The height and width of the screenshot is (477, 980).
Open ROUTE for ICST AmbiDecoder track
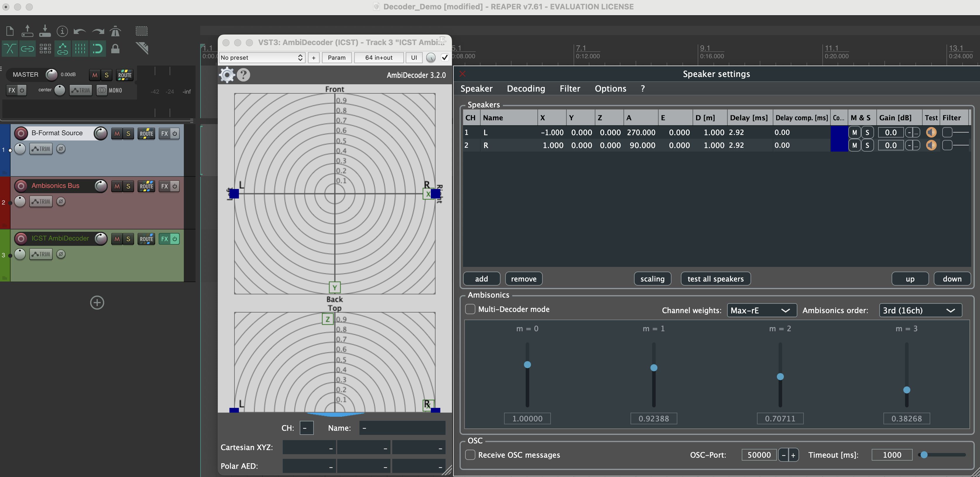(x=146, y=239)
